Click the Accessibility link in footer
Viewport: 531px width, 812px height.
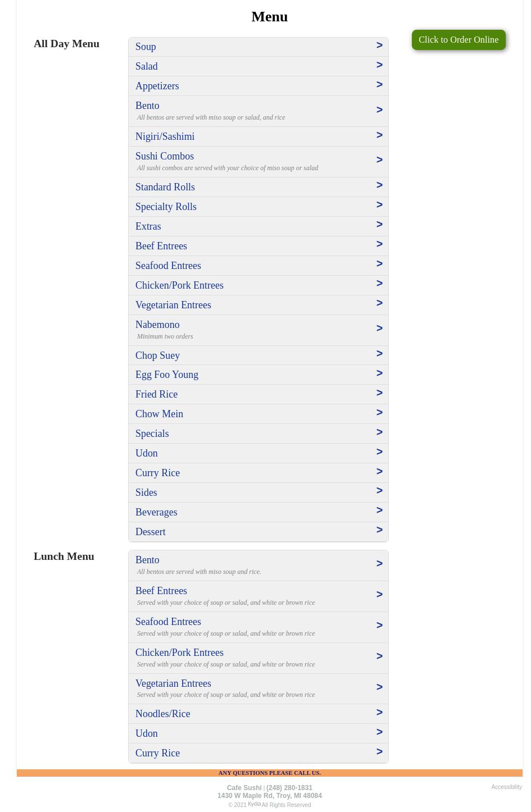(506, 787)
